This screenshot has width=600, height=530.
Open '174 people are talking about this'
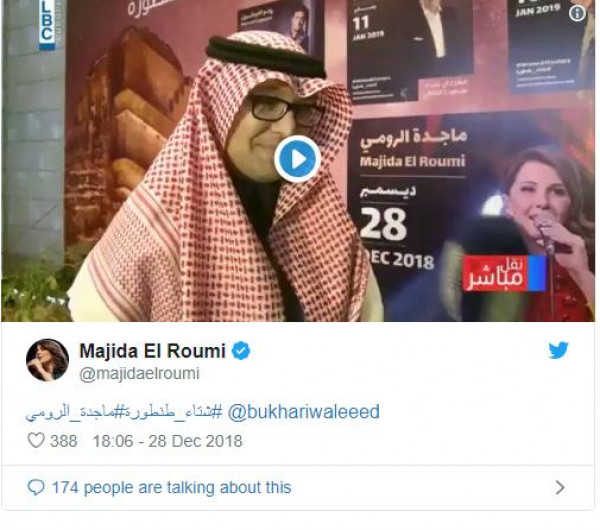point(171,488)
